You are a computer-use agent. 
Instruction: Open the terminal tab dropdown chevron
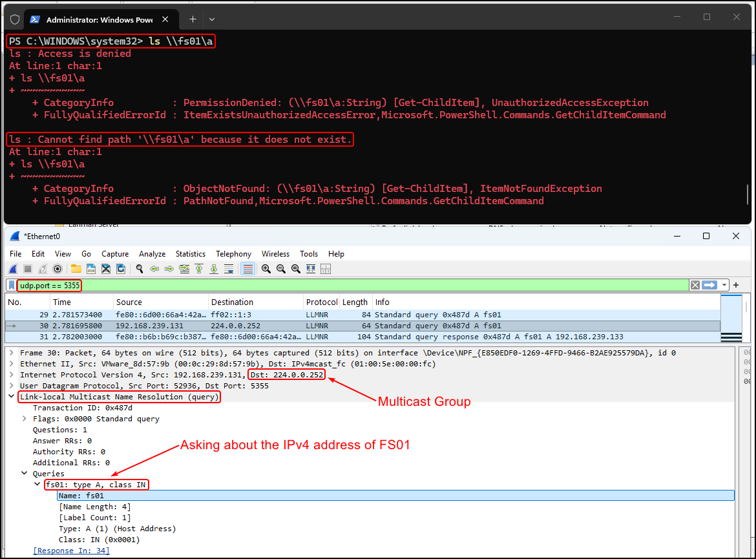coord(212,19)
